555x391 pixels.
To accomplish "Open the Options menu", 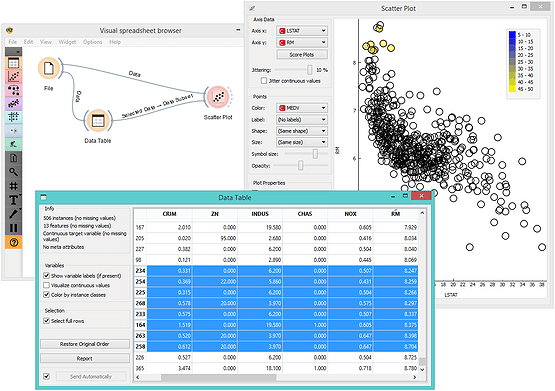I will tap(93, 42).
